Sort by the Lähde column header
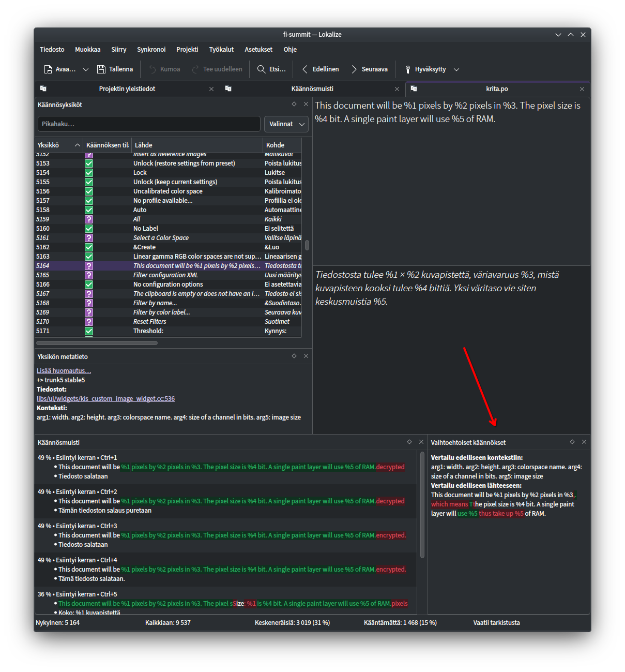 pyautogui.click(x=197, y=145)
